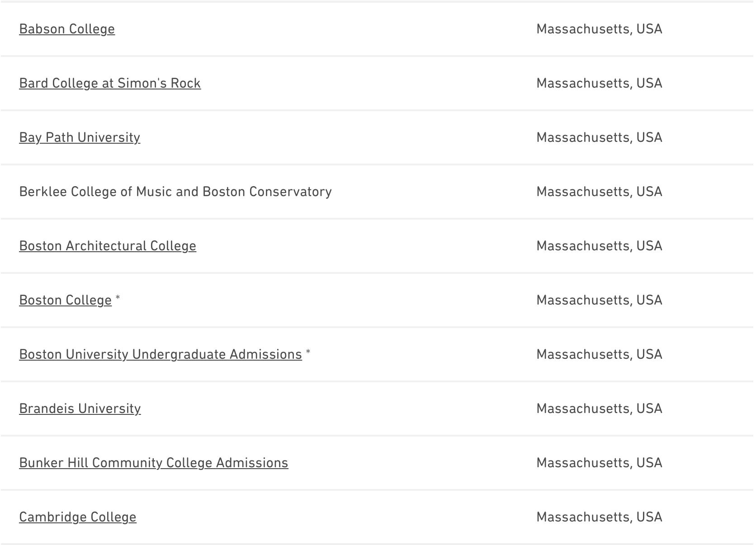This screenshot has width=756, height=545.
Task: Open the Boston College link
Action: 65,300
